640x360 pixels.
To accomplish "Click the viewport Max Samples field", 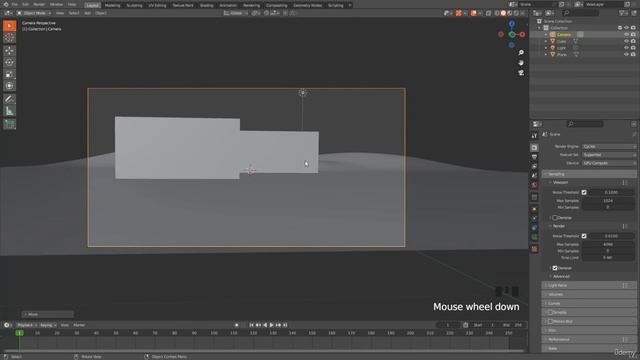I will [x=608, y=201].
